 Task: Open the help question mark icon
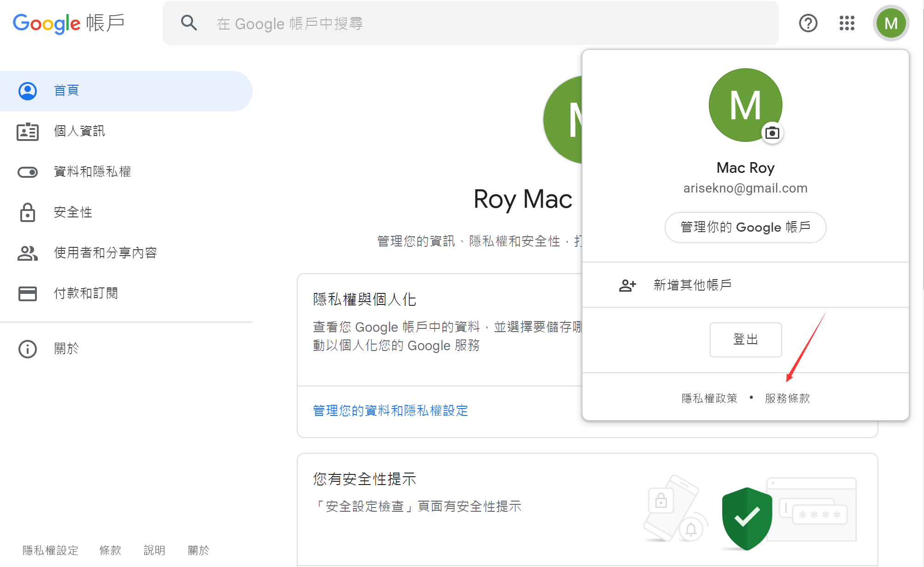[x=808, y=23]
